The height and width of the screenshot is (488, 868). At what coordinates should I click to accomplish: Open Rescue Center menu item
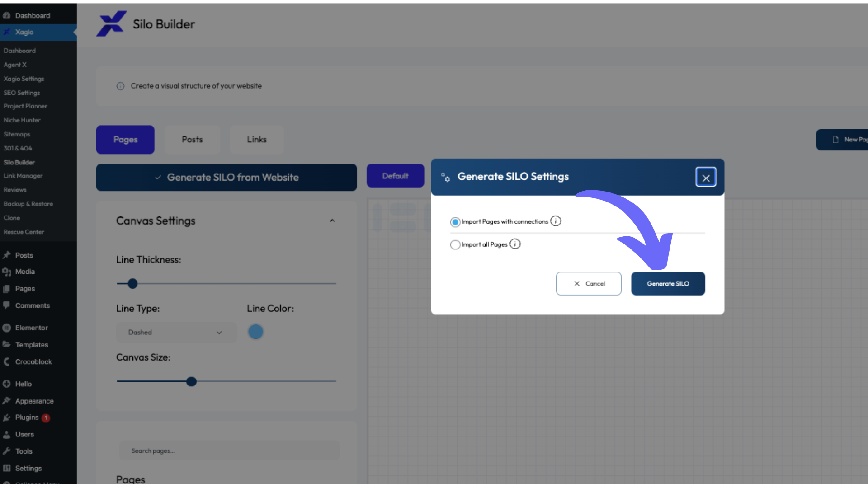[24, 232]
